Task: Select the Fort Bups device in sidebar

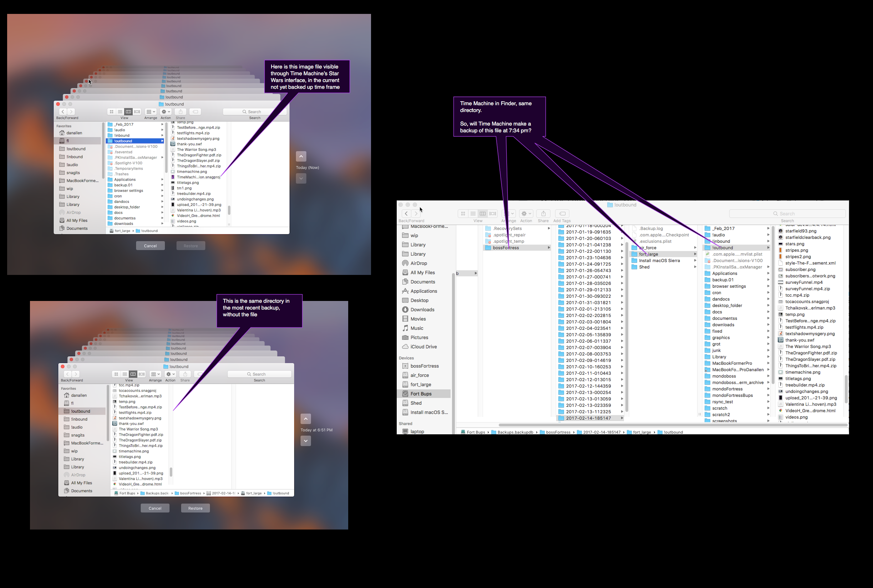Action: [421, 394]
